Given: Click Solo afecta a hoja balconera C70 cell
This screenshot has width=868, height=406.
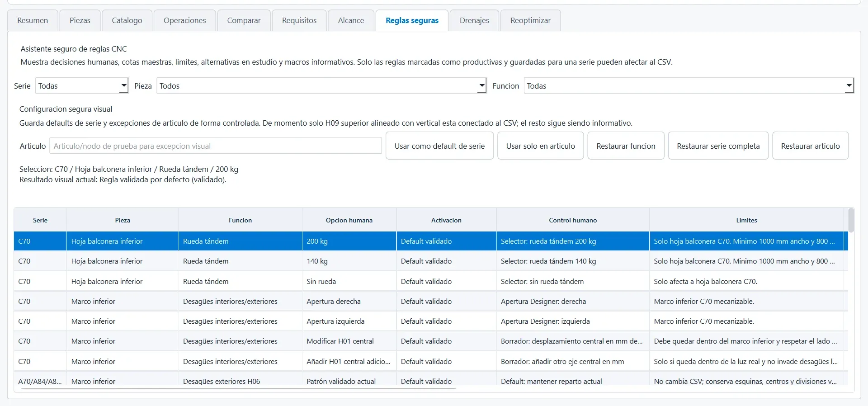Looking at the screenshot, I should tap(747, 281).
